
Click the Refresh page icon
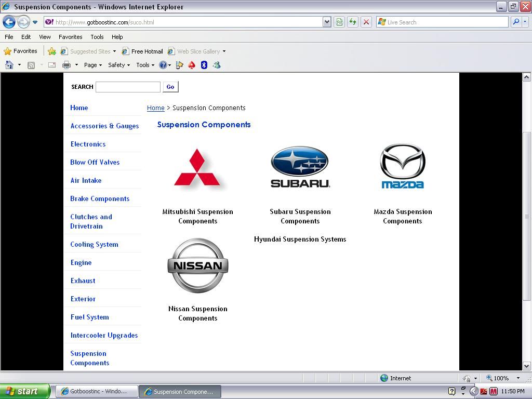tap(353, 22)
